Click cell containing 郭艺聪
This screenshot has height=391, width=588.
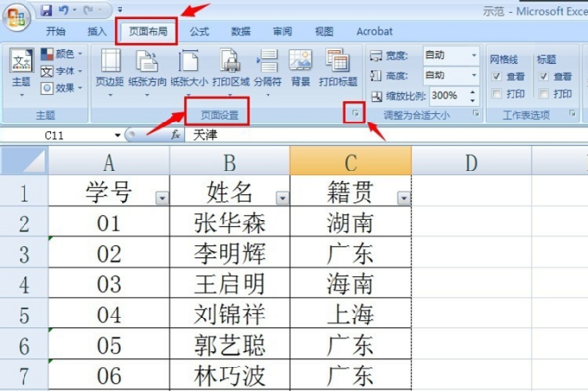(x=229, y=344)
